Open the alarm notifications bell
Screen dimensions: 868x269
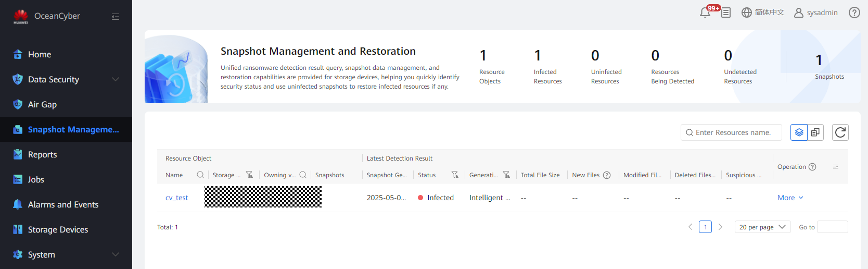tap(705, 13)
